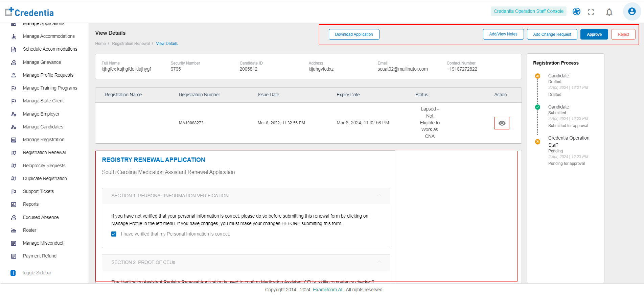Click the Duplicate Registration sidebar icon

[14, 179]
